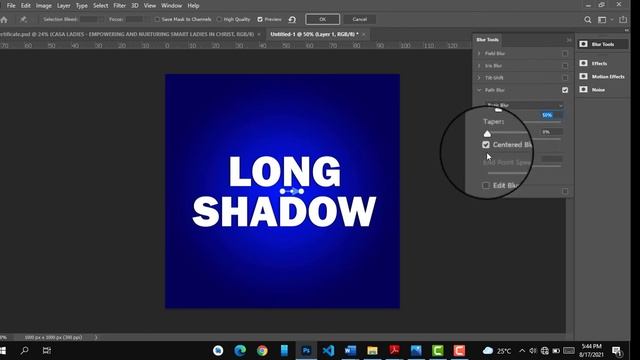640x360 pixels.
Task: Switch to the certificate.psd document tab
Action: (127, 34)
